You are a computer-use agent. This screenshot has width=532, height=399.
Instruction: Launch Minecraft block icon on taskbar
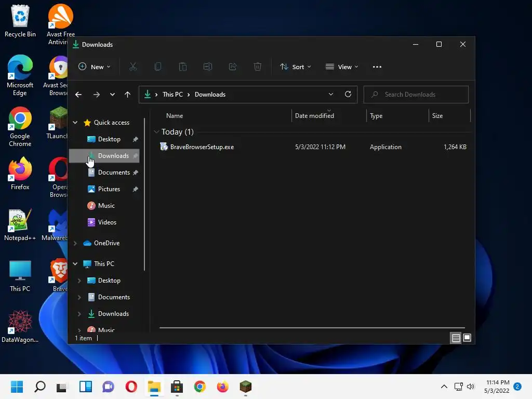246,387
